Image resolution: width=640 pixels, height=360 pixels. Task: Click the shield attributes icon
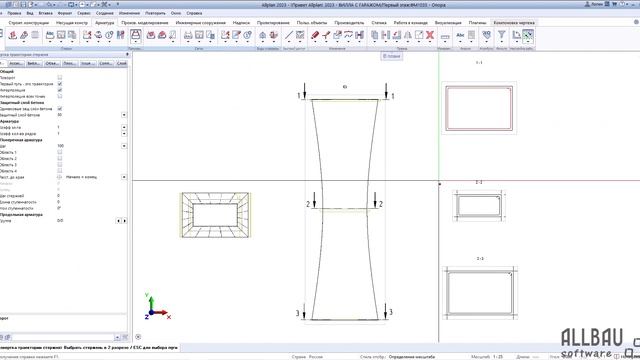tap(486, 35)
